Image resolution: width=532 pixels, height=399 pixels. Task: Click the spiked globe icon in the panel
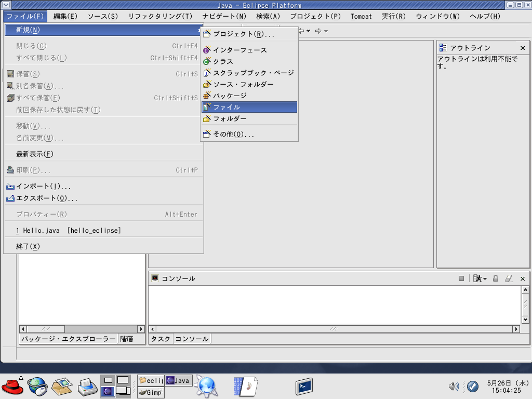pyautogui.click(x=206, y=386)
